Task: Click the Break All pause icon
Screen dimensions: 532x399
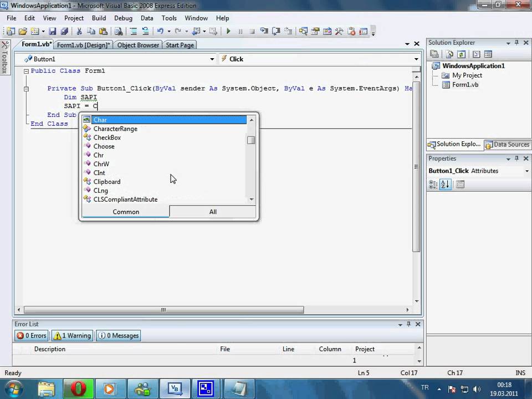Action: coord(240,32)
